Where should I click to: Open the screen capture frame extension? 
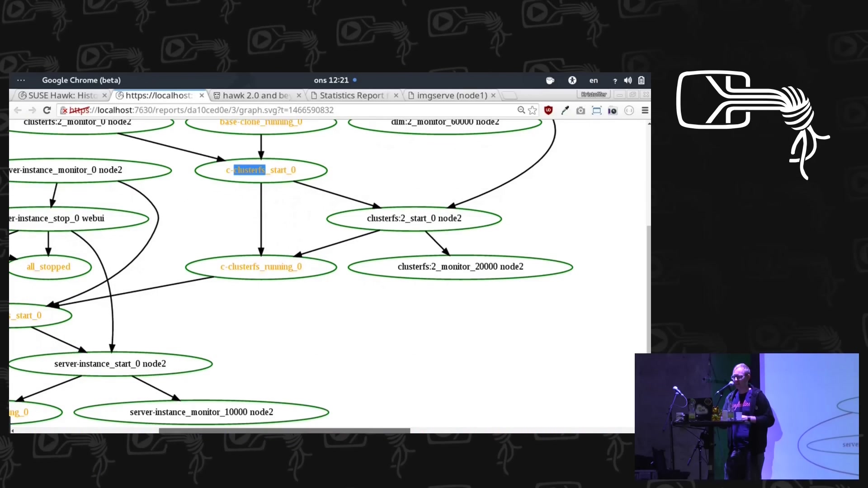(x=597, y=110)
